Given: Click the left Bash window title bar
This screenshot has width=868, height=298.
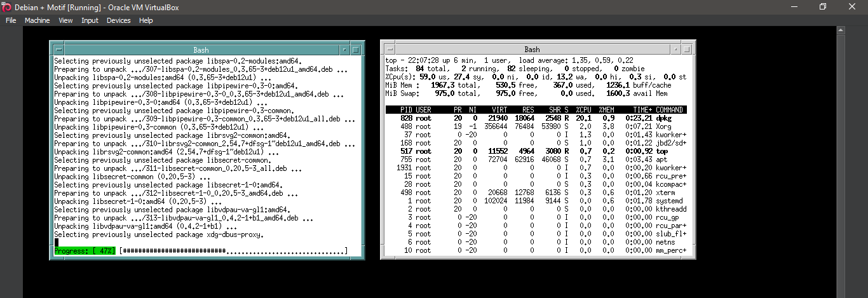Looking at the screenshot, I should [x=201, y=50].
